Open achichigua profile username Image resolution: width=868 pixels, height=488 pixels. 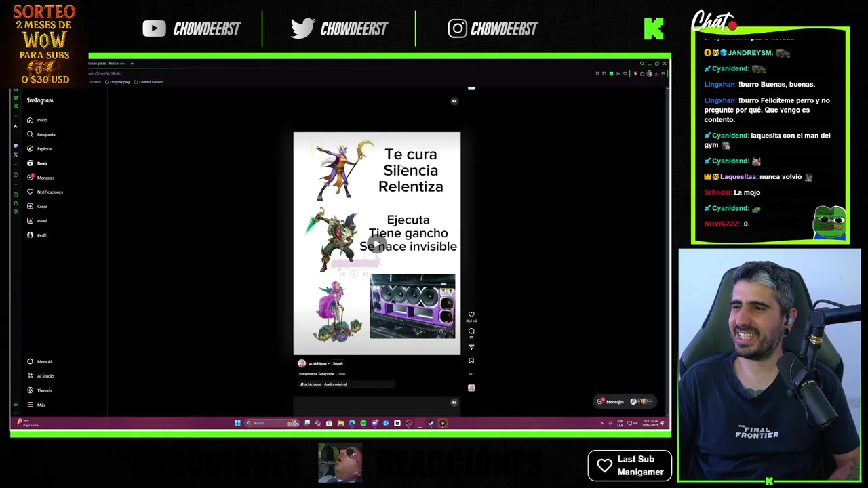point(317,363)
